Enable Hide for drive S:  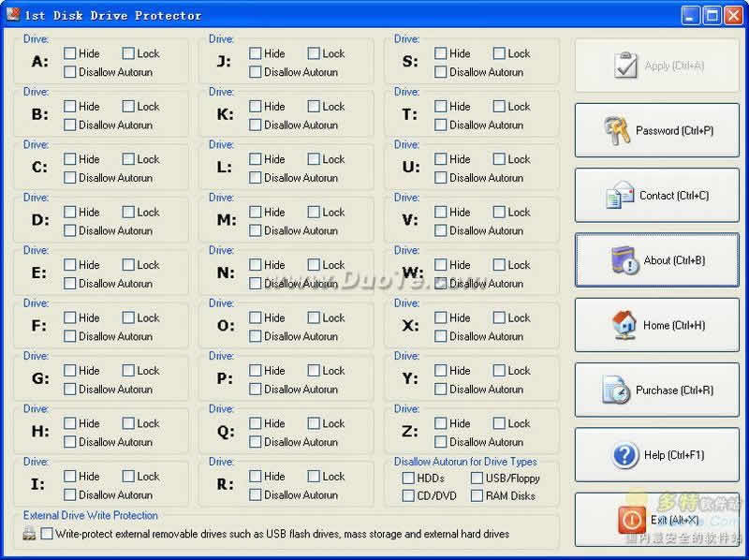tap(440, 53)
